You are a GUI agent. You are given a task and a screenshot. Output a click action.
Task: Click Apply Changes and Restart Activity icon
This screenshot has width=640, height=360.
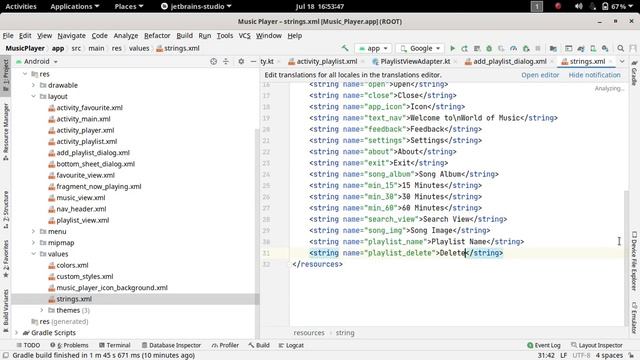point(464,48)
